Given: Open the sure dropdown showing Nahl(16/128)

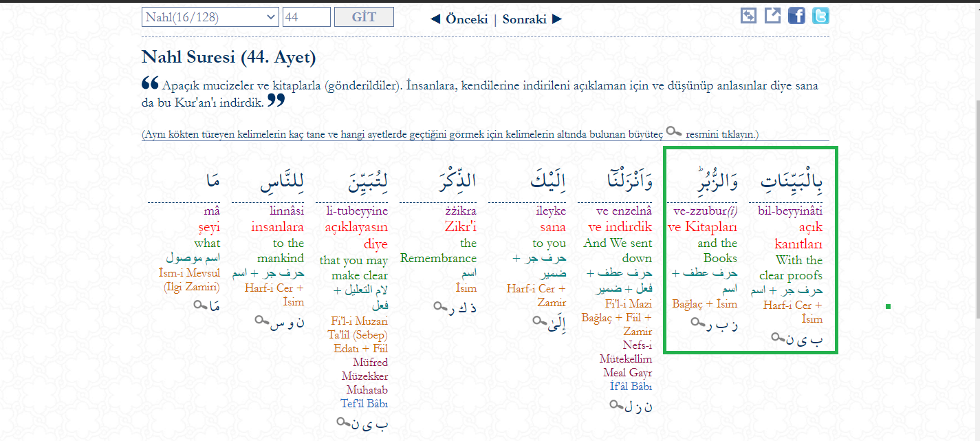Looking at the screenshot, I should (x=210, y=17).
